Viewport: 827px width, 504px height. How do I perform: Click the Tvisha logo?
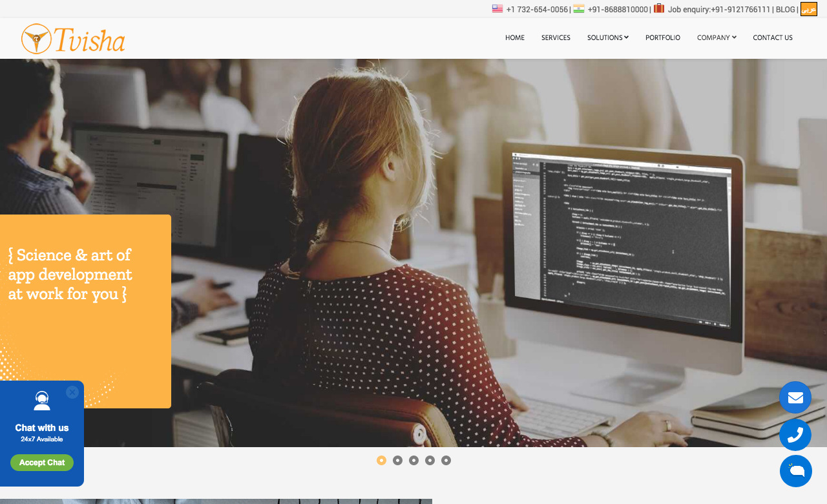73,39
